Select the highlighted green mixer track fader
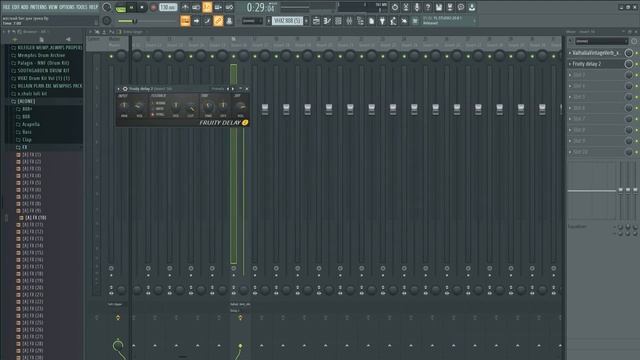The width and height of the screenshot is (640, 360). (233, 163)
